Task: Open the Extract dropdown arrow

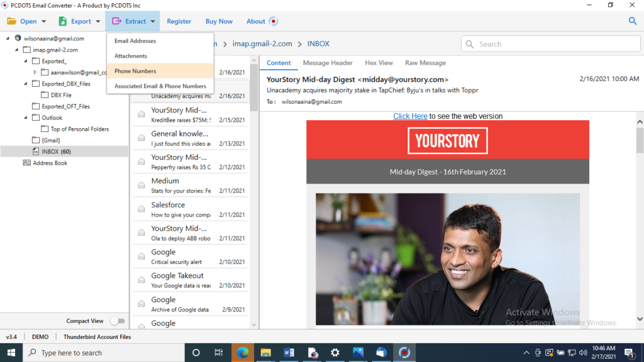Action: [x=152, y=21]
